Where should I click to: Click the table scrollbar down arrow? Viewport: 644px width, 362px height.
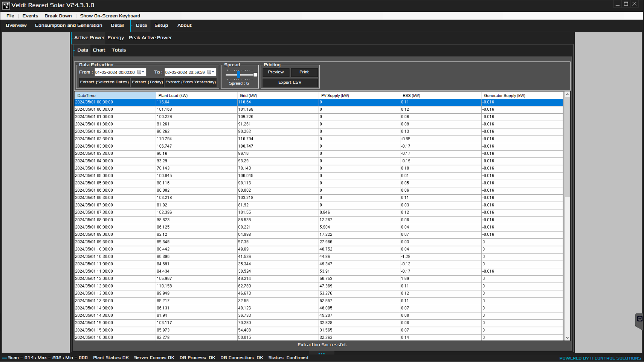tap(567, 338)
